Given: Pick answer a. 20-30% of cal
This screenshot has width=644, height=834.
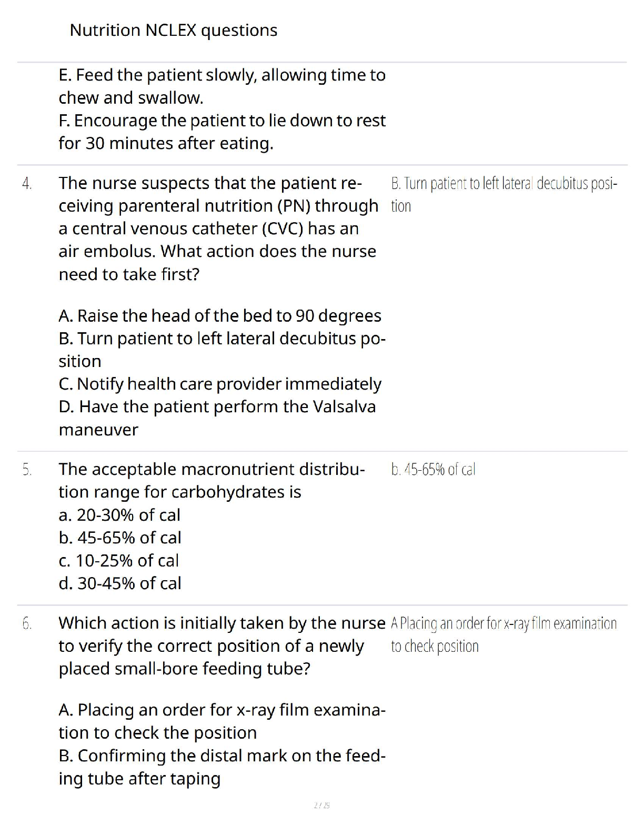Looking at the screenshot, I should coord(119,515).
